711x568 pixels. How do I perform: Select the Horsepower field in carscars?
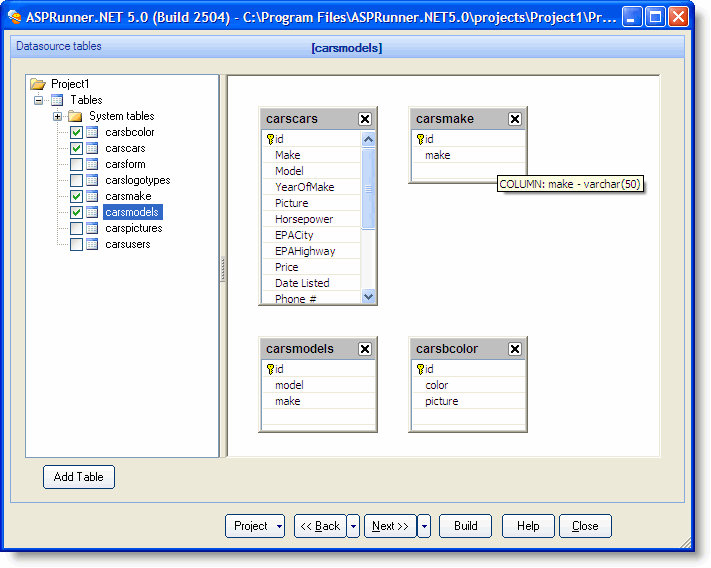312,219
